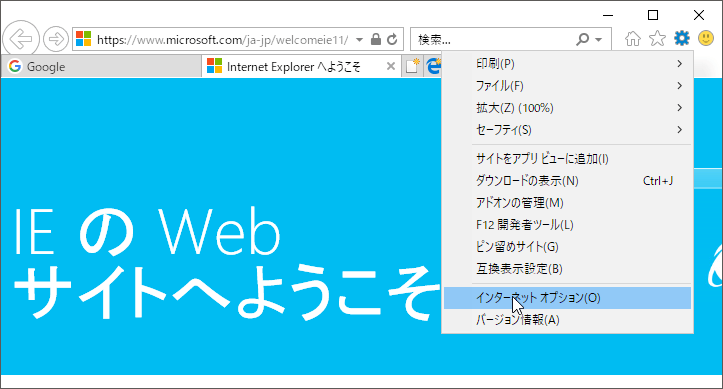Screen dimensions: 723x389
Task: Select バージョン情報(A)
Action: 567,320
